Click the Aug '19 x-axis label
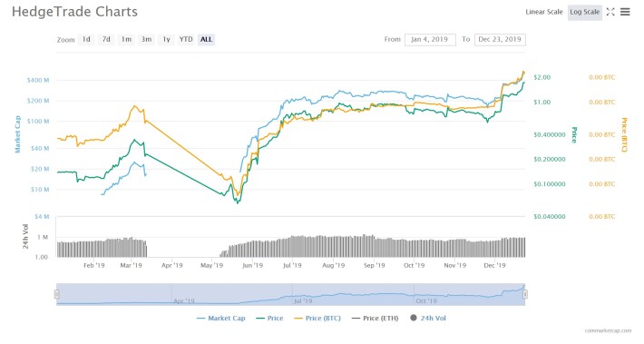The height and width of the screenshot is (344, 644). click(x=334, y=266)
